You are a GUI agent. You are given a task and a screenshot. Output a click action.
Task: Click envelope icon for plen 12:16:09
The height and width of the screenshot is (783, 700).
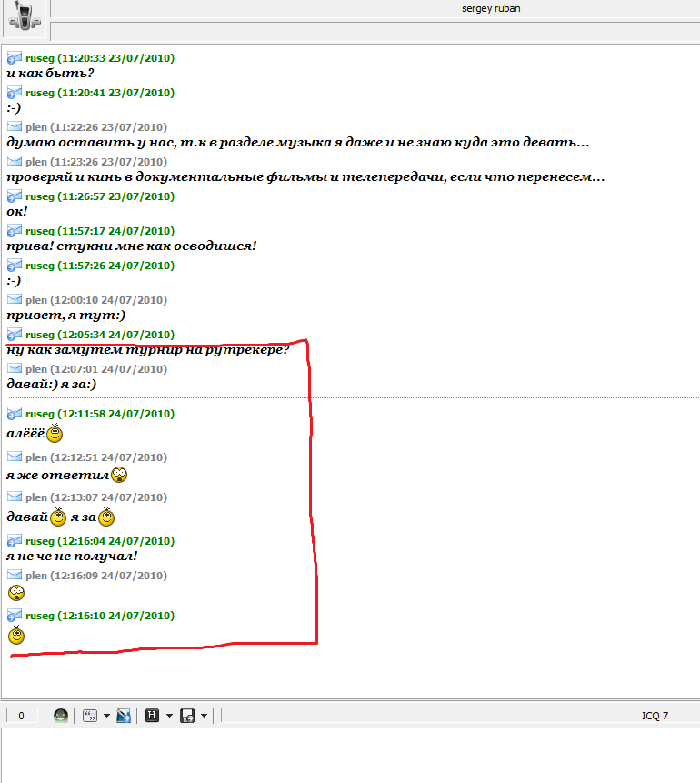[x=15, y=576]
